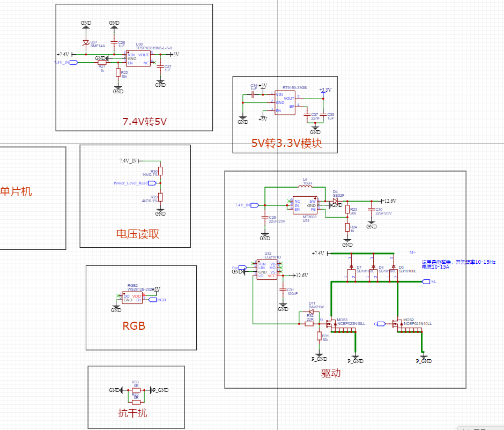Click the D11 BAV21W diode
504x430 pixels.
[x=311, y=313]
